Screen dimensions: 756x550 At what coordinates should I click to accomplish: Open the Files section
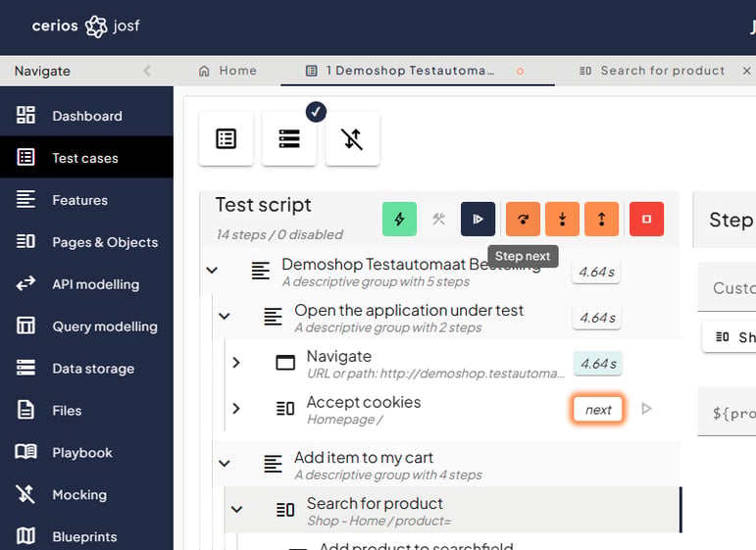click(x=87, y=410)
